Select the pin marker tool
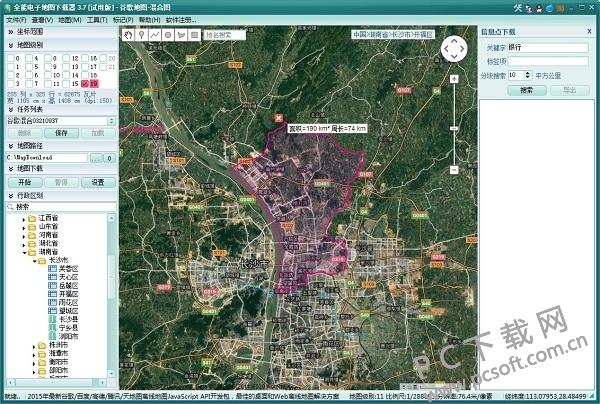 (x=142, y=35)
